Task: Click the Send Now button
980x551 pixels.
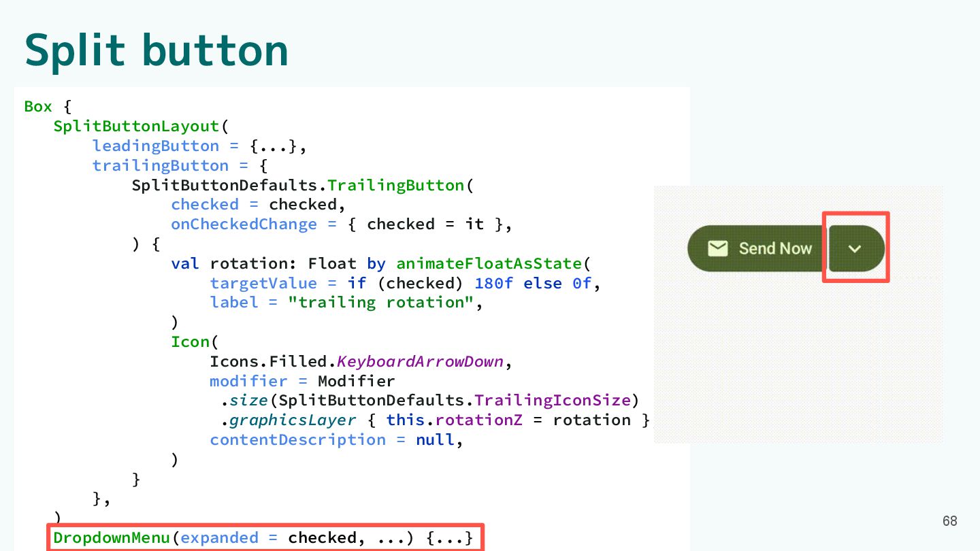Action: point(756,249)
